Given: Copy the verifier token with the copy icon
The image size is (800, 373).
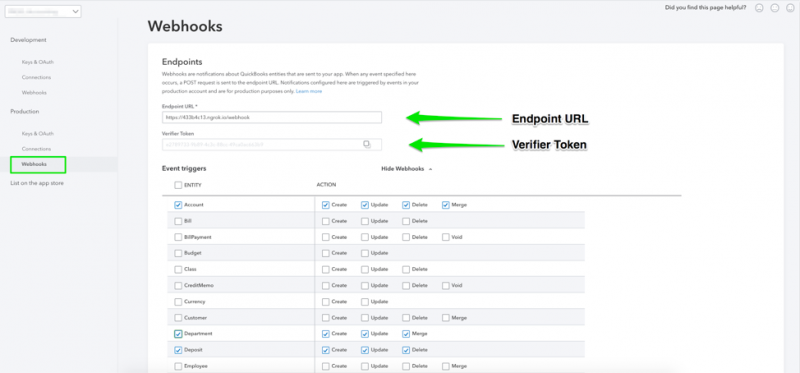Looking at the screenshot, I should pos(367,144).
